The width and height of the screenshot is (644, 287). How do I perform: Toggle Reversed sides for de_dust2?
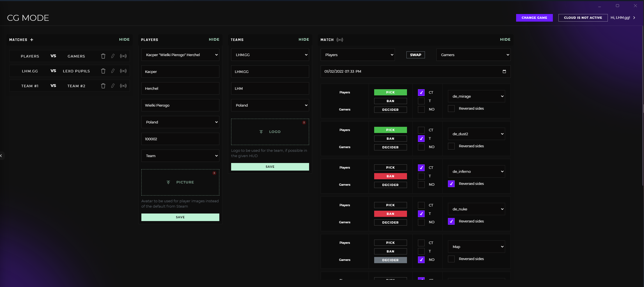(451, 146)
